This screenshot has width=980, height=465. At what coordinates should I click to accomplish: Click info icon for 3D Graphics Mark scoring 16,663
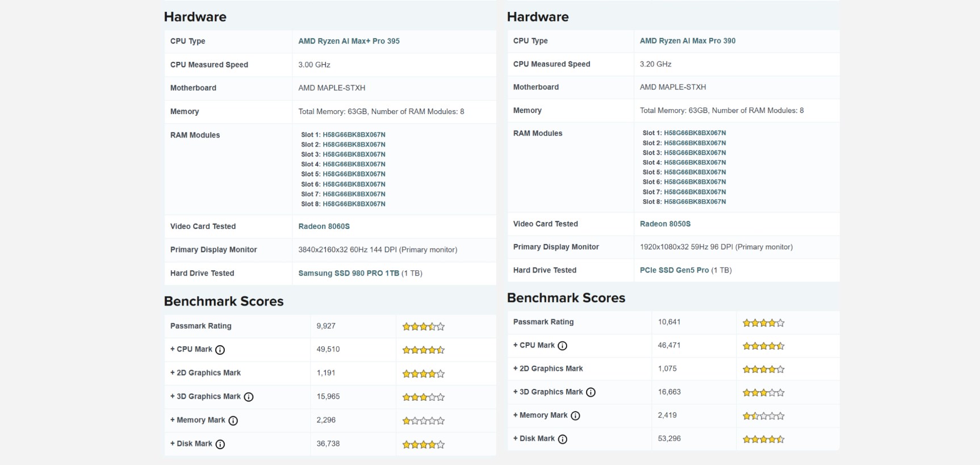pos(591,392)
